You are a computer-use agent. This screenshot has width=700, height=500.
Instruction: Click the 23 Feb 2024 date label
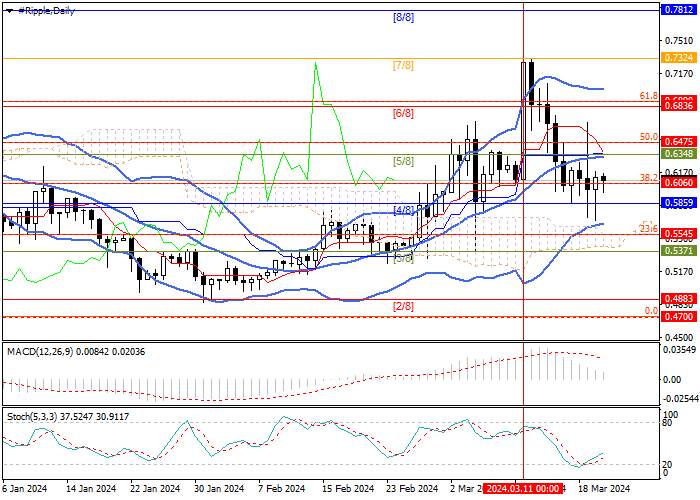[x=413, y=488]
